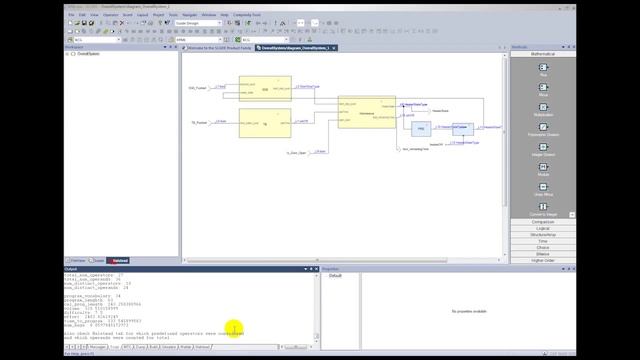This screenshot has height=360, width=640.
Task: Click the diagram horizontal scrollbar
Action: (x=317, y=260)
